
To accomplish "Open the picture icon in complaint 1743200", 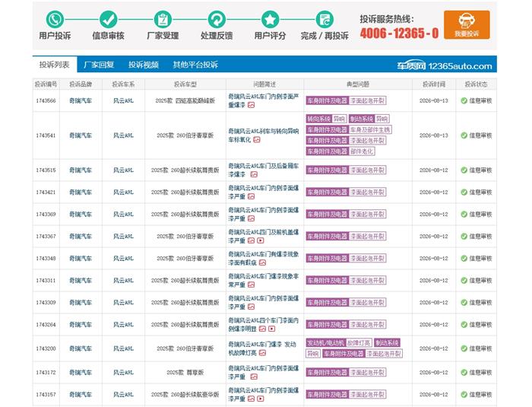I will pos(262,353).
